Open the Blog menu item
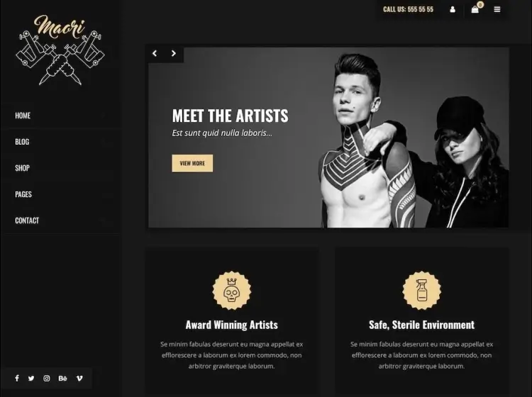Image resolution: width=532 pixels, height=397 pixels. coord(22,142)
